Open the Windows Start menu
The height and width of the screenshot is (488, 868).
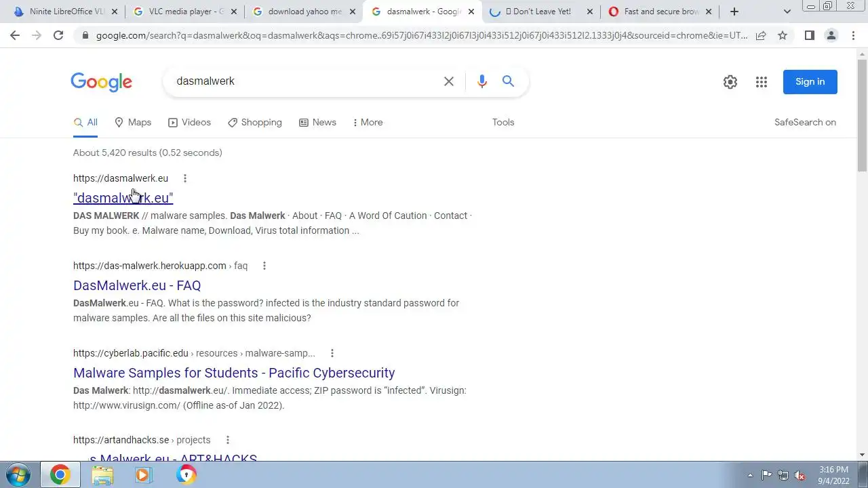click(18, 474)
